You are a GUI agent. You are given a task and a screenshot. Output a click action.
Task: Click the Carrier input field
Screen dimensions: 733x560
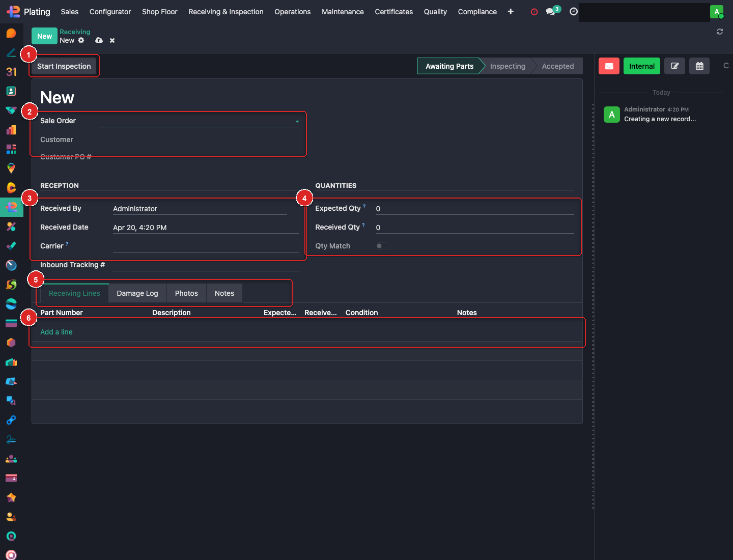click(x=206, y=246)
